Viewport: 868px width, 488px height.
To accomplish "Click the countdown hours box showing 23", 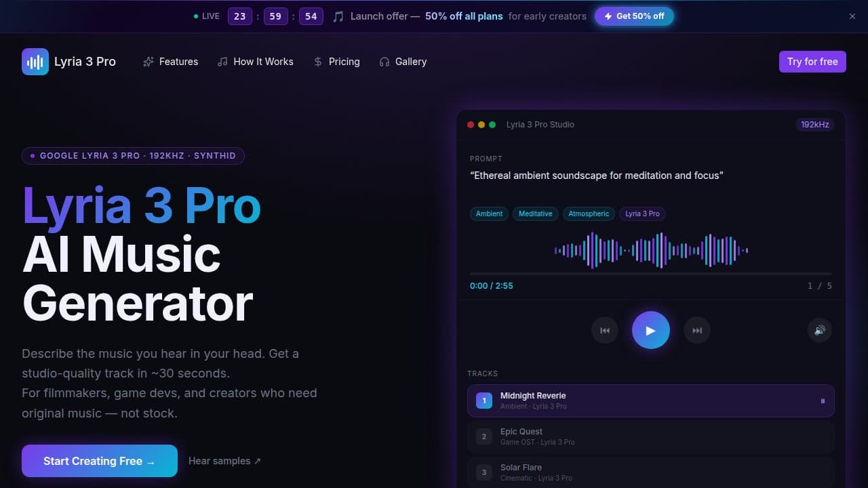I will pyautogui.click(x=240, y=16).
